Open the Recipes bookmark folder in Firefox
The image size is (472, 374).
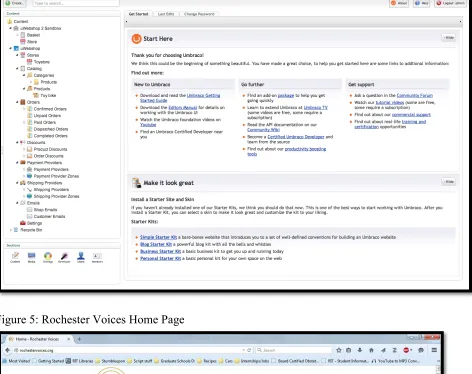[x=207, y=361]
